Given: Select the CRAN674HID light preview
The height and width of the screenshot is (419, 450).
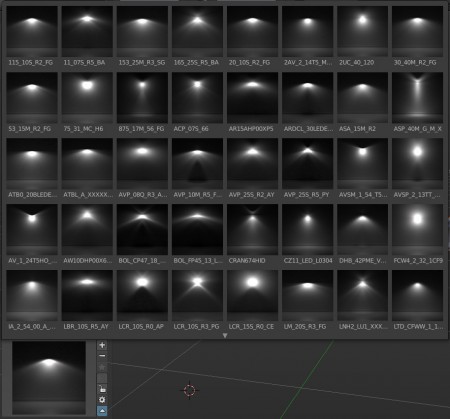Looking at the screenshot, I should (x=252, y=234).
